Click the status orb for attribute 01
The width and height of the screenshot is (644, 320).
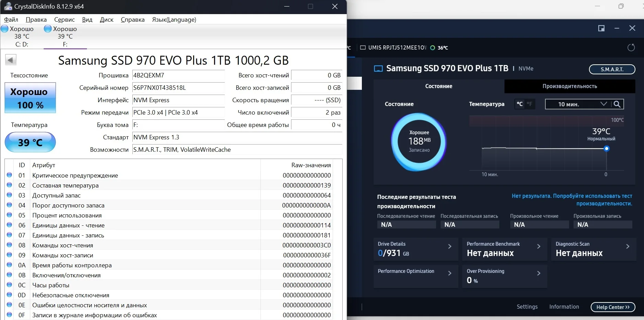(x=9, y=175)
